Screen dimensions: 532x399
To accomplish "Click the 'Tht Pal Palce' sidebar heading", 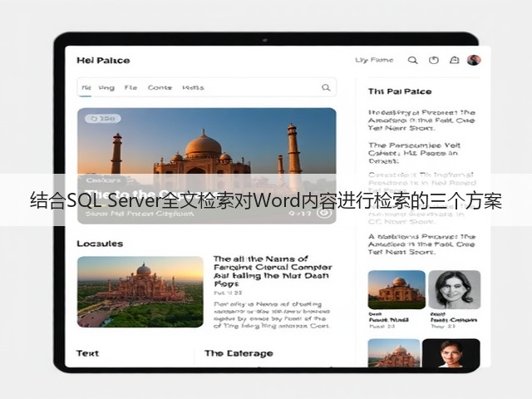I will point(400,91).
